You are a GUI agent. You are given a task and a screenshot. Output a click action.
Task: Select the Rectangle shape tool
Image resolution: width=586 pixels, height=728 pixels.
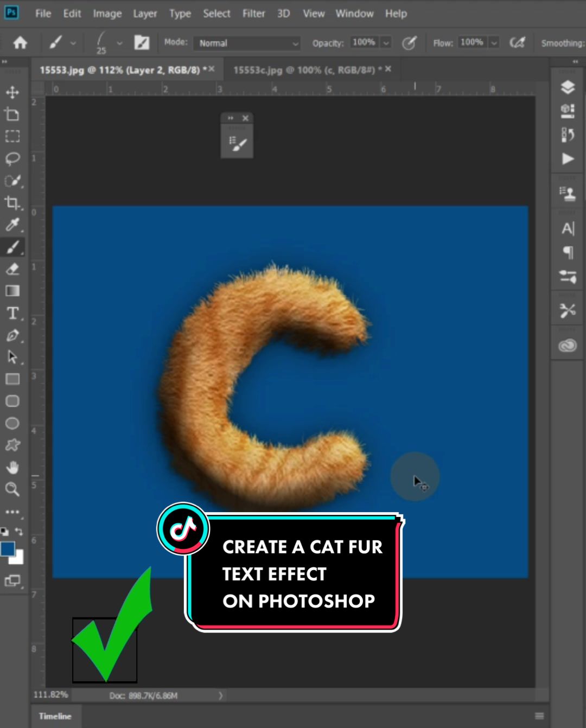pos(12,379)
